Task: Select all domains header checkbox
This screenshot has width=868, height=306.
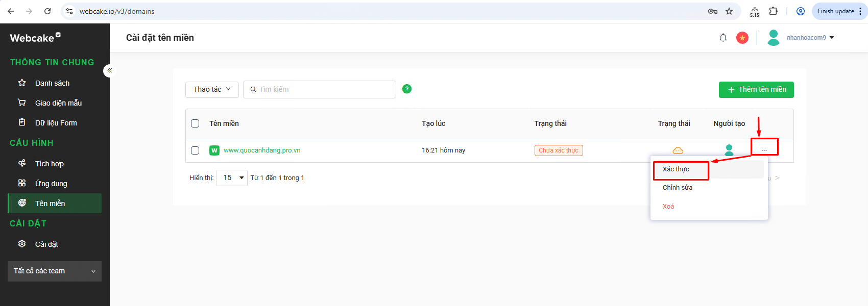Action: (195, 123)
